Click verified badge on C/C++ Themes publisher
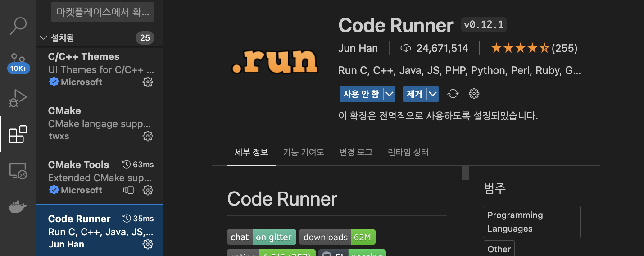 (54, 82)
